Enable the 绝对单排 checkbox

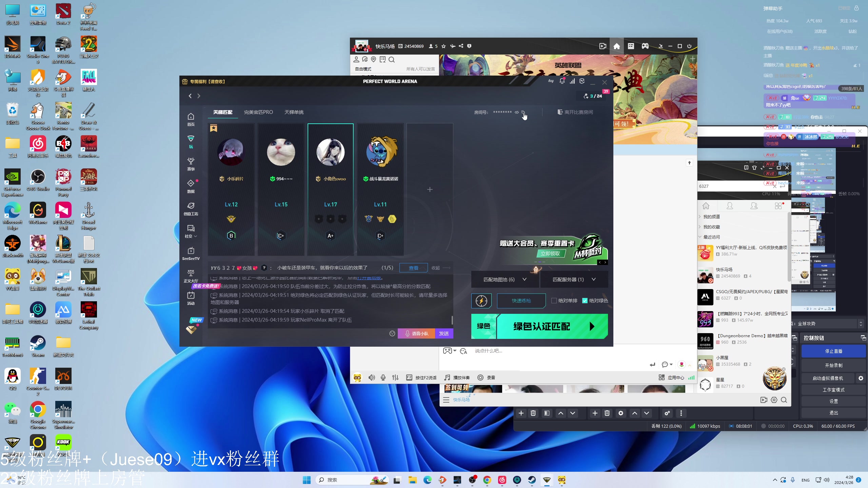point(554,301)
